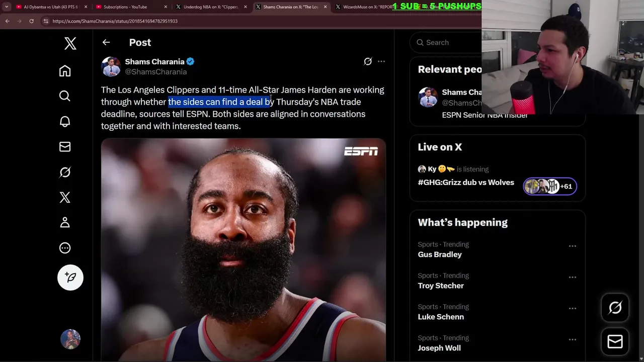
Task: Click the X logo in the sidebar
Action: pos(70,44)
